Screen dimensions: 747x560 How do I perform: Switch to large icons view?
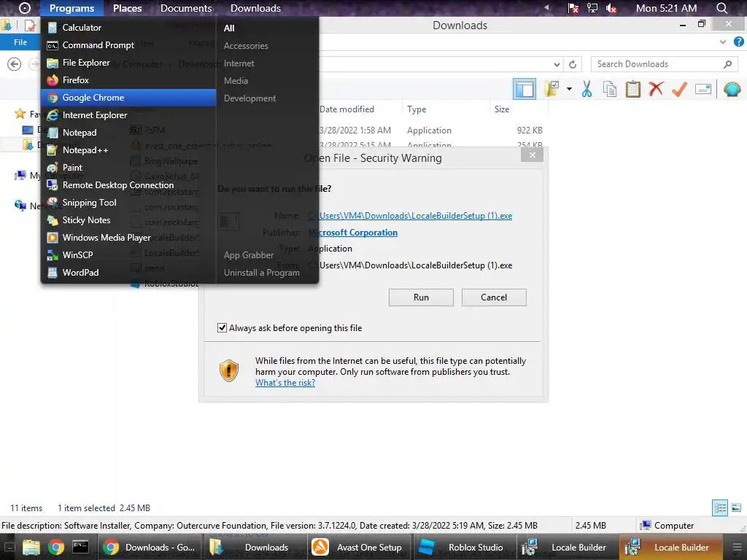point(736,508)
